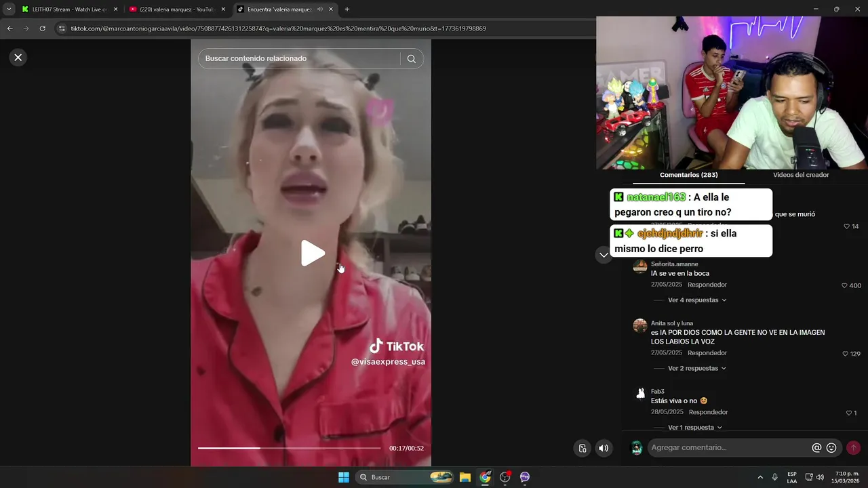Viewport: 868px width, 488px height.
Task: Go to next video with down chevron
Action: click(604, 255)
